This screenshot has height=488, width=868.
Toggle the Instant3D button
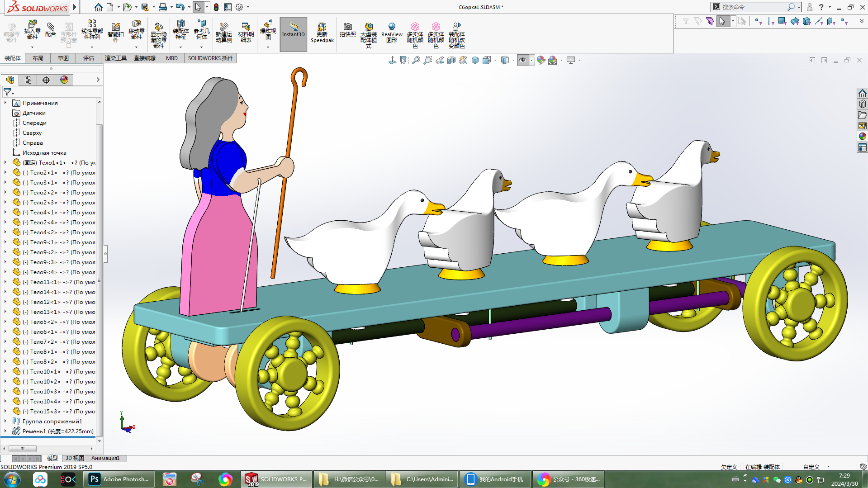click(x=293, y=30)
